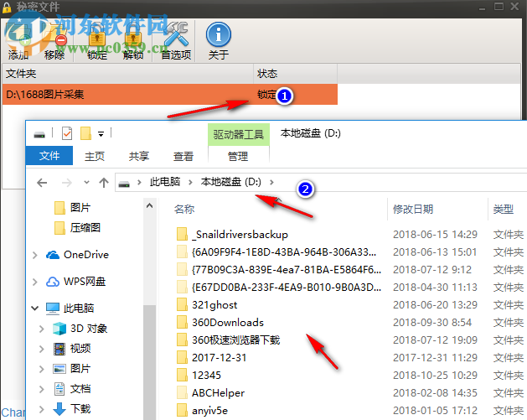The height and width of the screenshot is (420, 527).
Task: Select the 3D 对象 cube icon
Action: tap(59, 329)
